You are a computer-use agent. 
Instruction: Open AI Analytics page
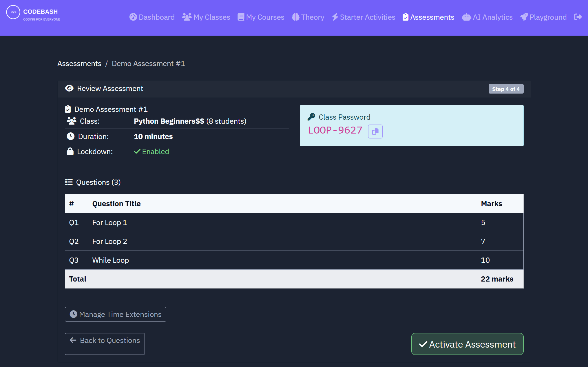coord(487,17)
